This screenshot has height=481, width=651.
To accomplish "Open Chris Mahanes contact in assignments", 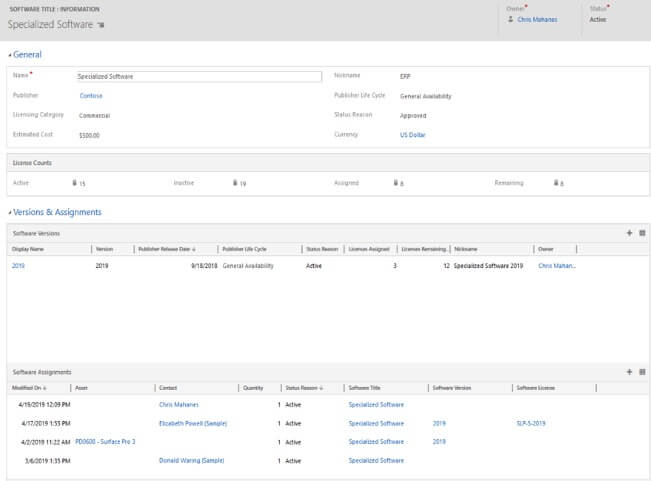I will tap(179, 405).
